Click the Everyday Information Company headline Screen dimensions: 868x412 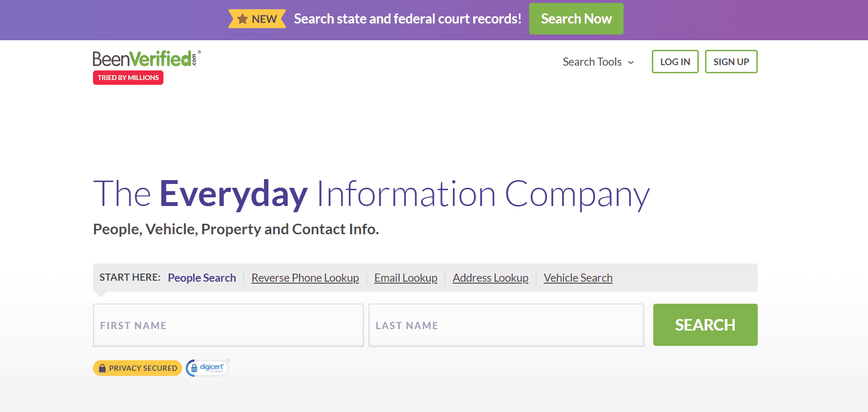click(x=371, y=194)
